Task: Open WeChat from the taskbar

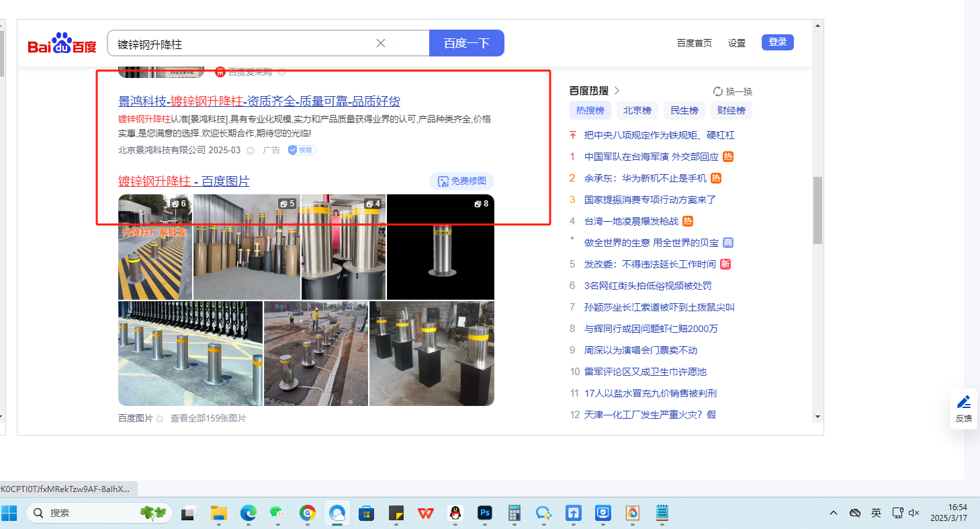Action: click(x=277, y=513)
